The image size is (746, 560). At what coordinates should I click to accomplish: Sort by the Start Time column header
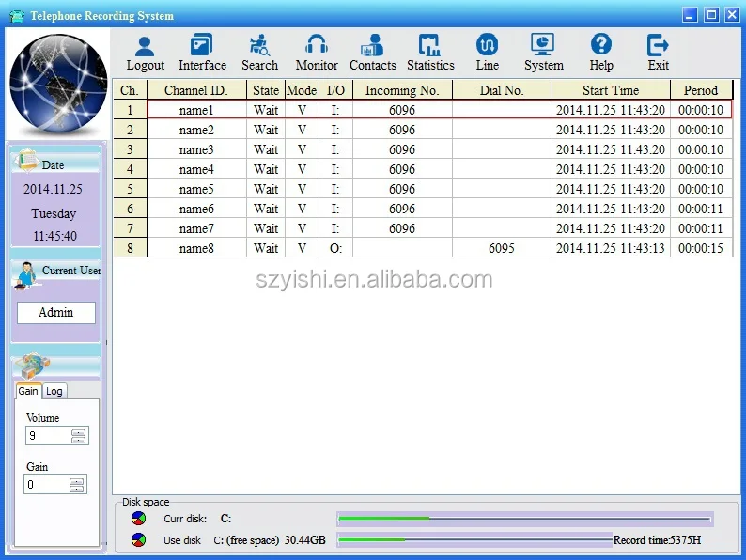611,90
